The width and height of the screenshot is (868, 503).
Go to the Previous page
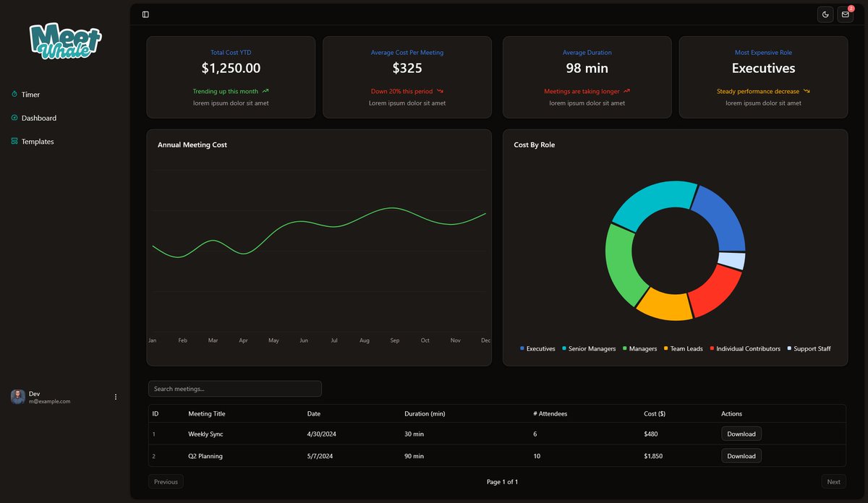(166, 482)
